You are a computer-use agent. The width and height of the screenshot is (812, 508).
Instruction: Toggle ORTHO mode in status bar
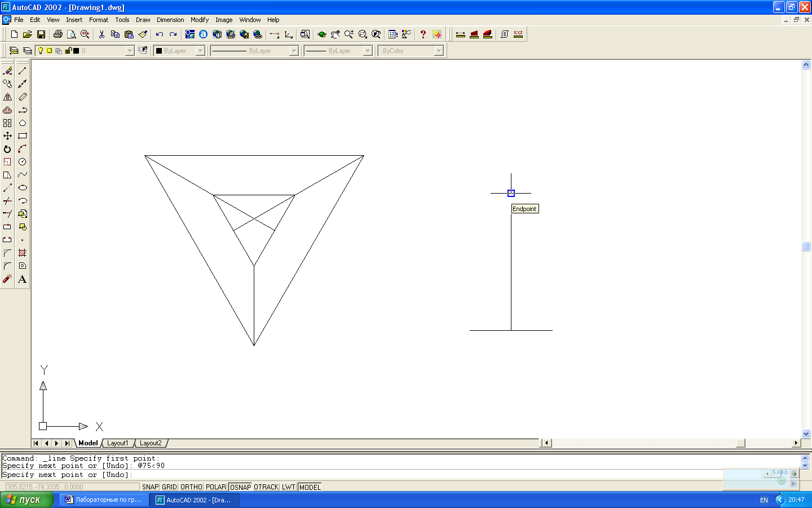click(x=191, y=487)
